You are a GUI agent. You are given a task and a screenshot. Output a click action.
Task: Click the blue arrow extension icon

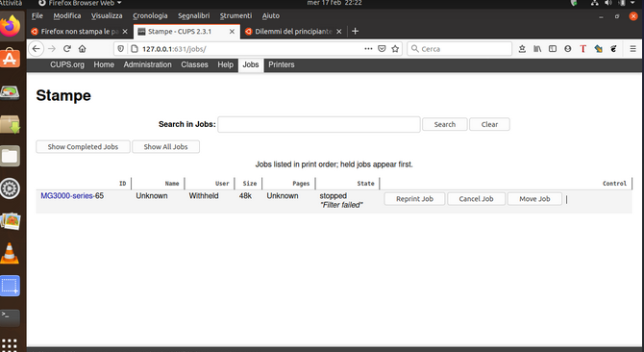(x=599, y=49)
